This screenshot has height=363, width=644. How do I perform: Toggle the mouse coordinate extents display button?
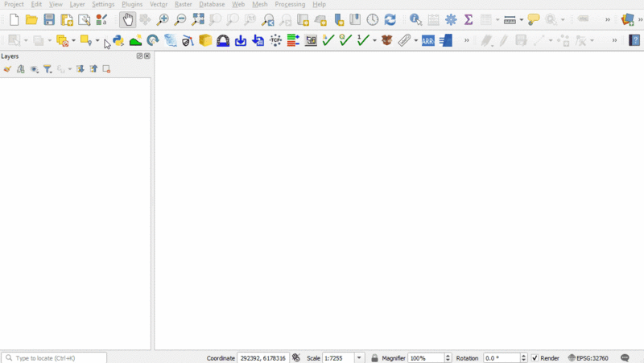click(x=296, y=358)
